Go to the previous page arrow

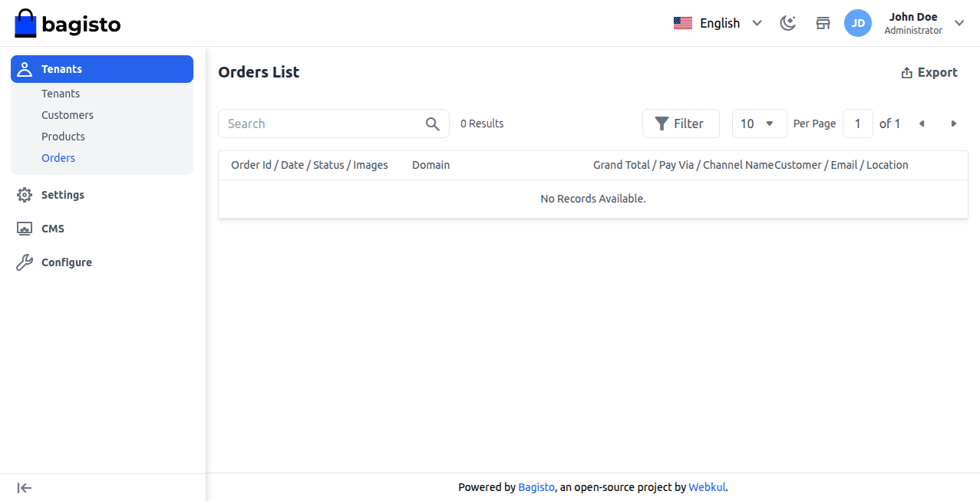click(x=922, y=124)
